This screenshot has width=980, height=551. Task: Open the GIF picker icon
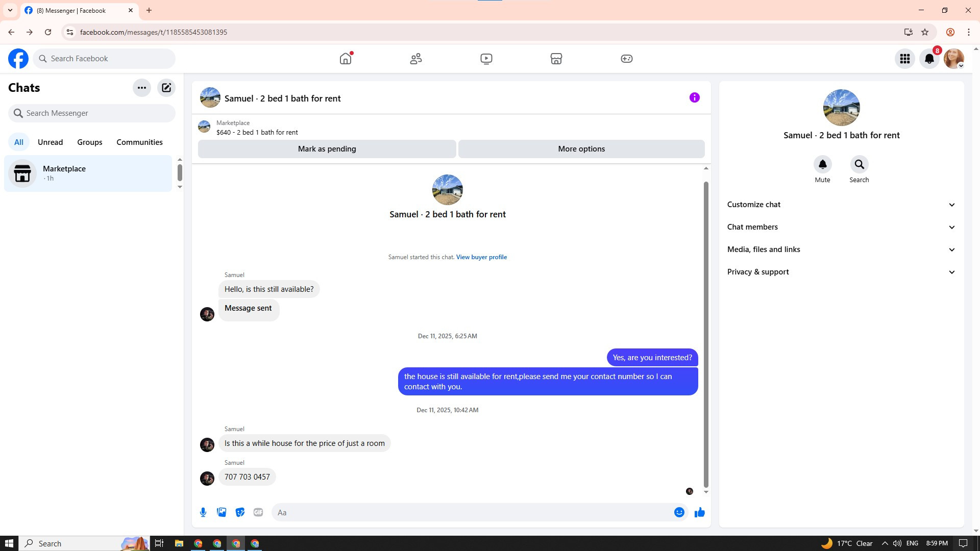(258, 512)
